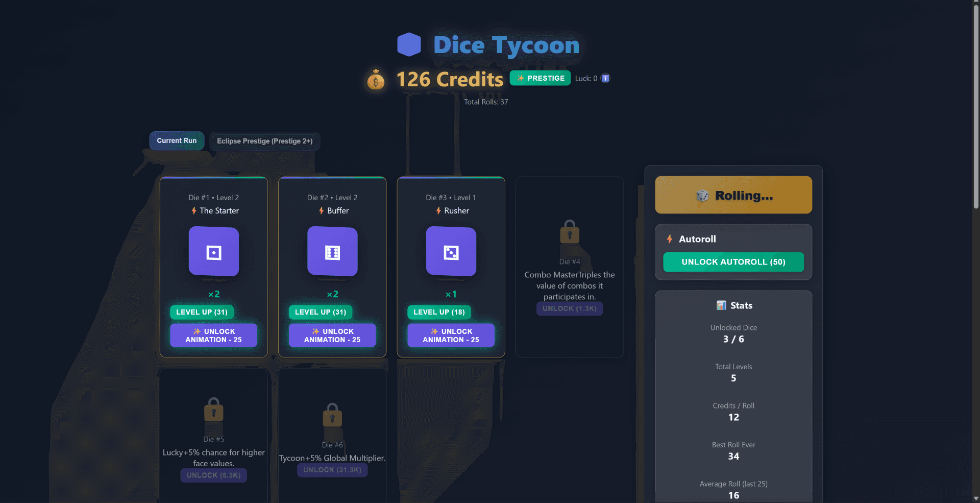
Task: Unlock Die #4 for 1.3K
Action: coord(570,308)
